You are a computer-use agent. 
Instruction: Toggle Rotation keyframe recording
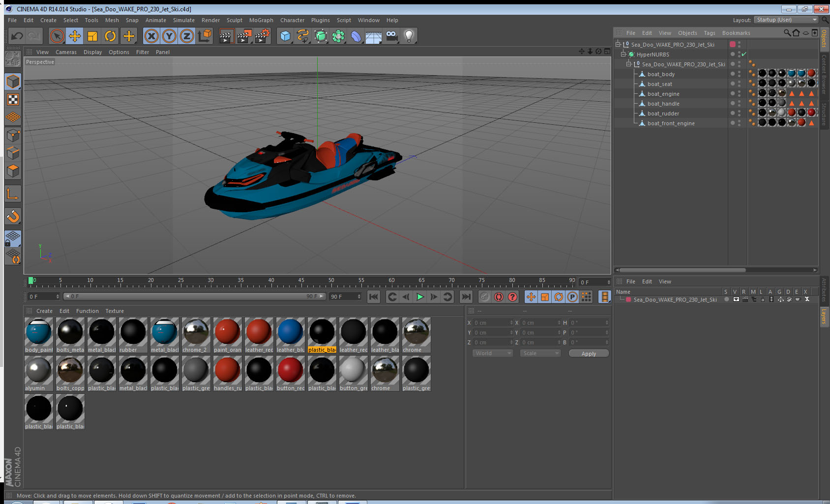(559, 297)
